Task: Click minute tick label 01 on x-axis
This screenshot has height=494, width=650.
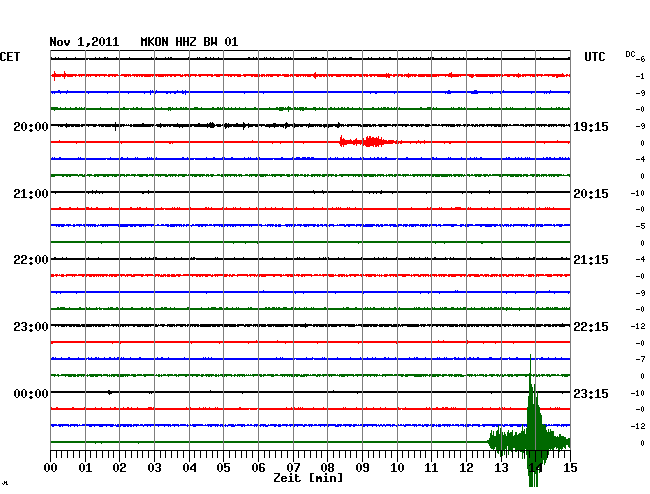Action: pos(85,467)
